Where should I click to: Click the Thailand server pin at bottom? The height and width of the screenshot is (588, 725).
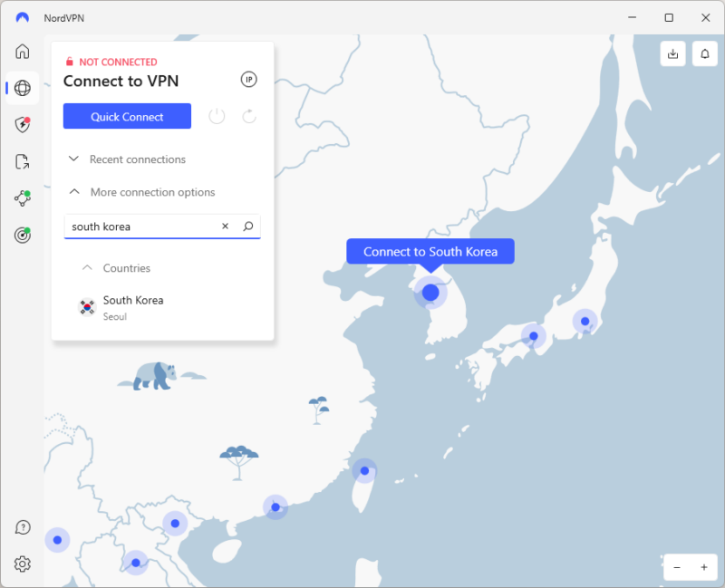[135, 563]
